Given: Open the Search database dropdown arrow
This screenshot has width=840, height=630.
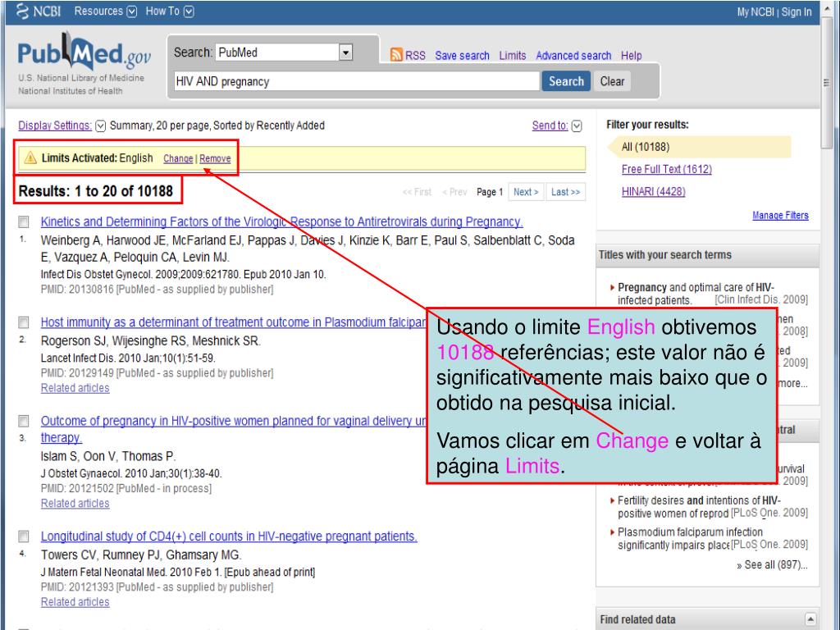Looking at the screenshot, I should click(346, 52).
